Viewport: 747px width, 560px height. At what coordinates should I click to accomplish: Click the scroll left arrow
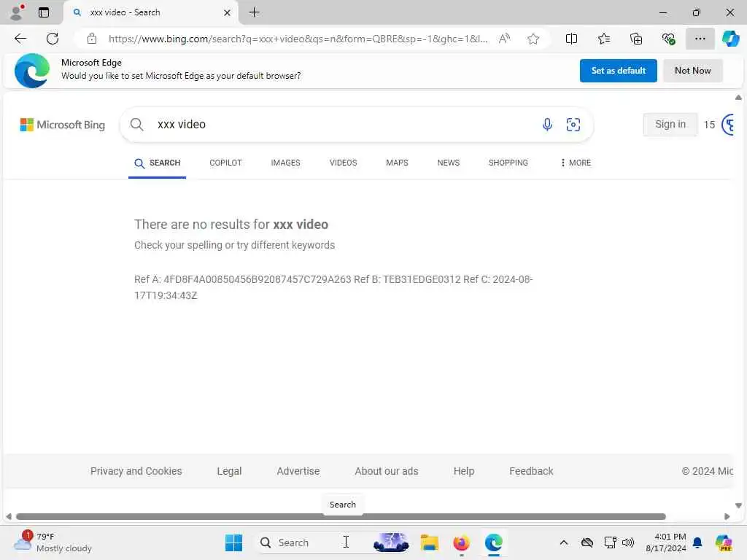point(9,517)
